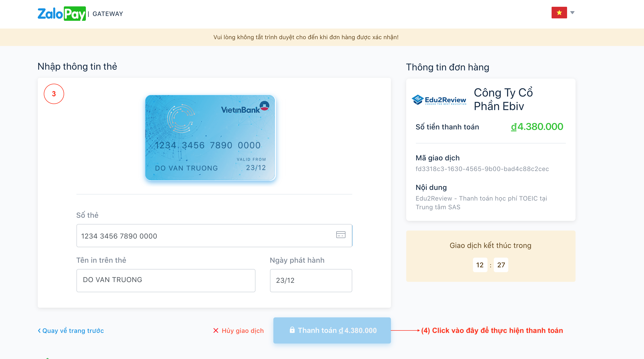The height and width of the screenshot is (359, 644).
Task: Focus the Số thẻ card number field
Action: tap(205, 236)
